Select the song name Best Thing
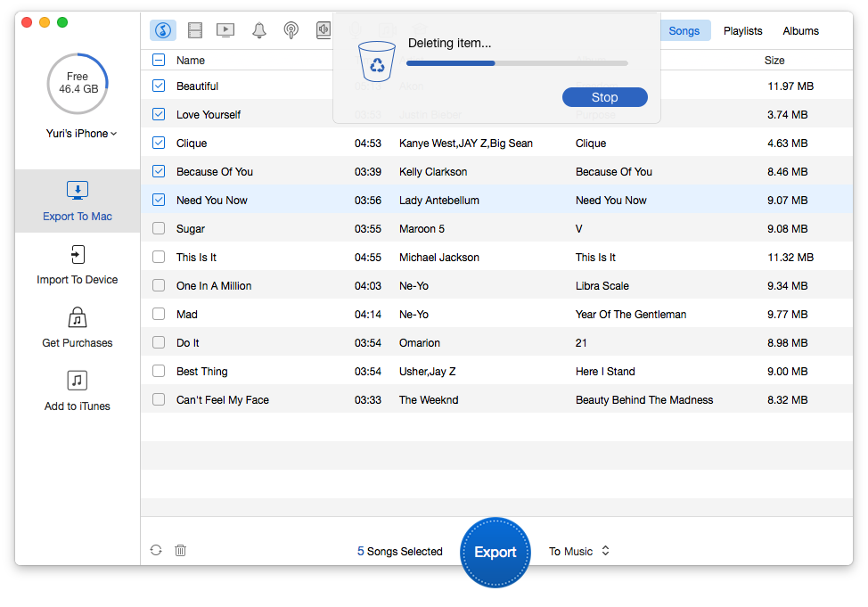868x607 pixels. point(202,371)
